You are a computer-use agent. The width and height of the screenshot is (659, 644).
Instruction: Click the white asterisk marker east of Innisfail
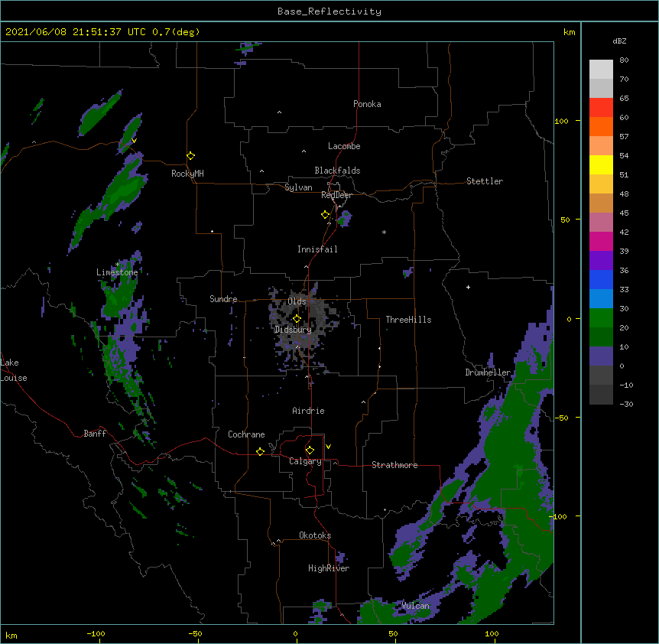click(384, 232)
